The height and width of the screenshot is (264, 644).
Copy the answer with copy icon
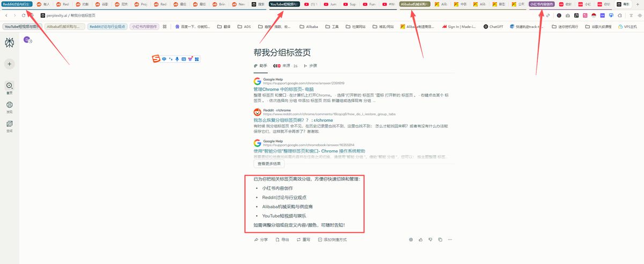(x=440, y=240)
